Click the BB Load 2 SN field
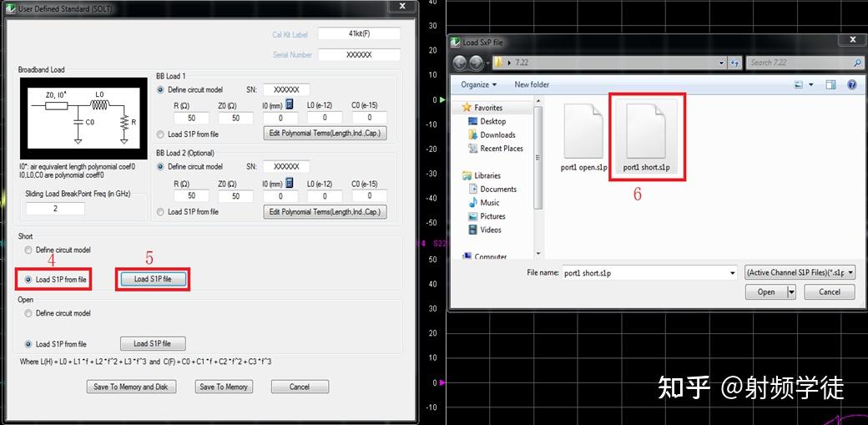The width and height of the screenshot is (868, 425). tap(286, 166)
